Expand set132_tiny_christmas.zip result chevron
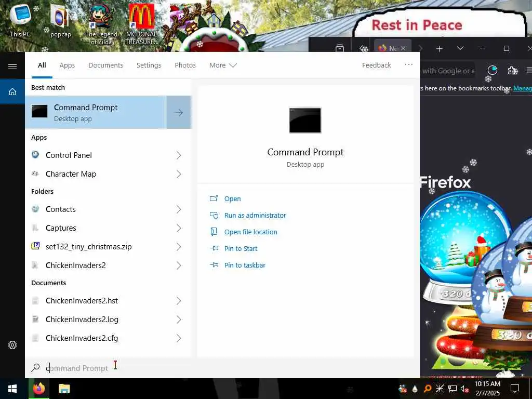This screenshot has height=399, width=532. point(179,247)
